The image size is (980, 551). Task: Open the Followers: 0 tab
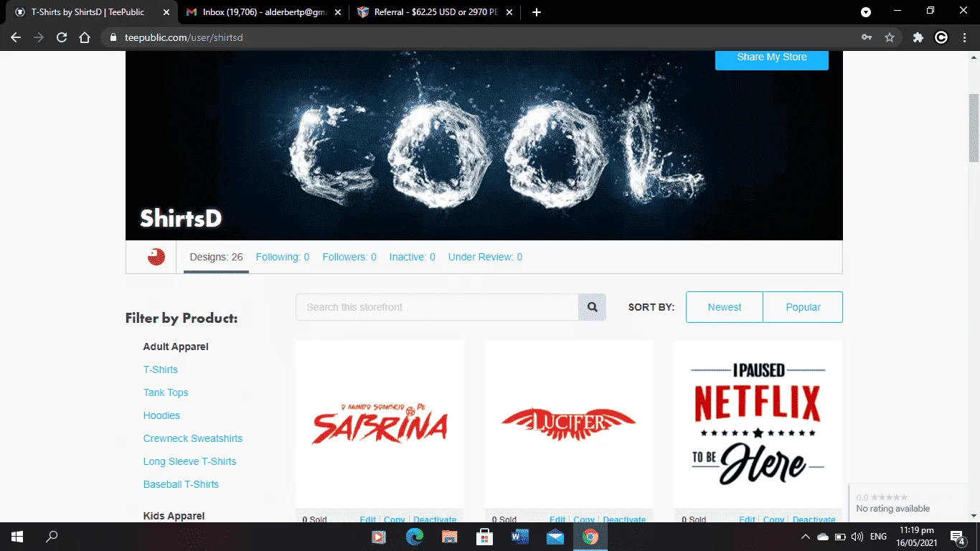[x=349, y=257]
